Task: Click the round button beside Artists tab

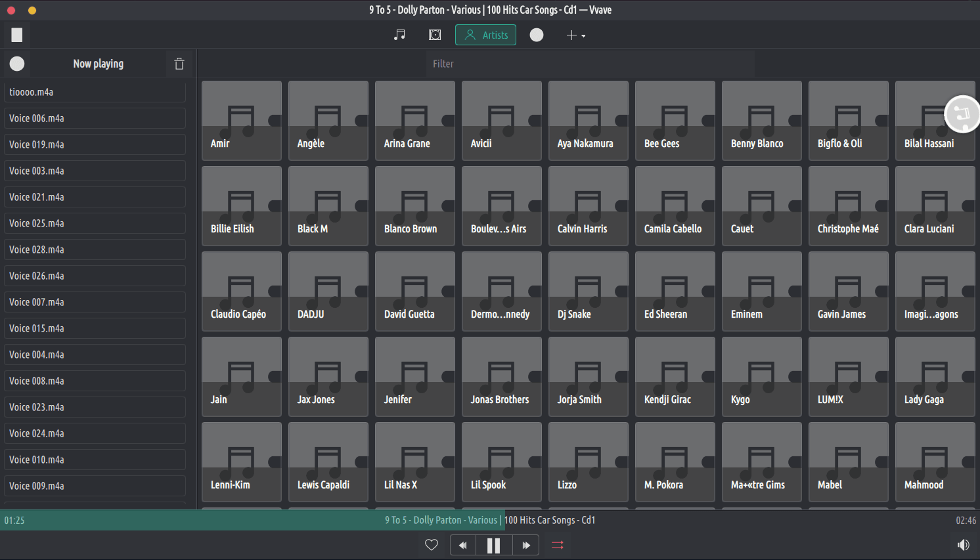Action: pos(537,35)
